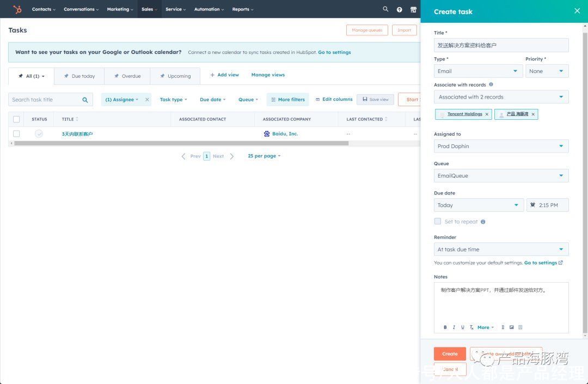Screen dimensions: 588x384
Task: Select the All (1) view tab
Action: 31,76
